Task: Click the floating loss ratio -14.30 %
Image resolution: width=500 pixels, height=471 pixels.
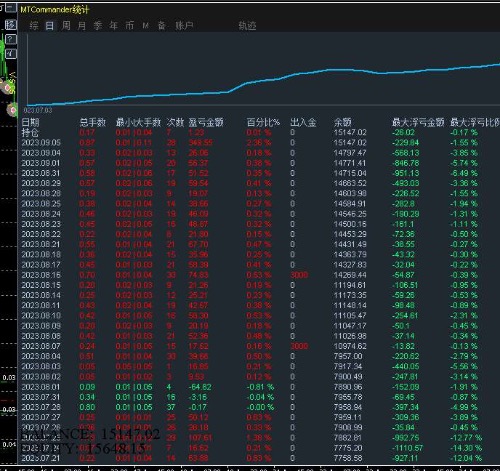Action: pos(466,448)
